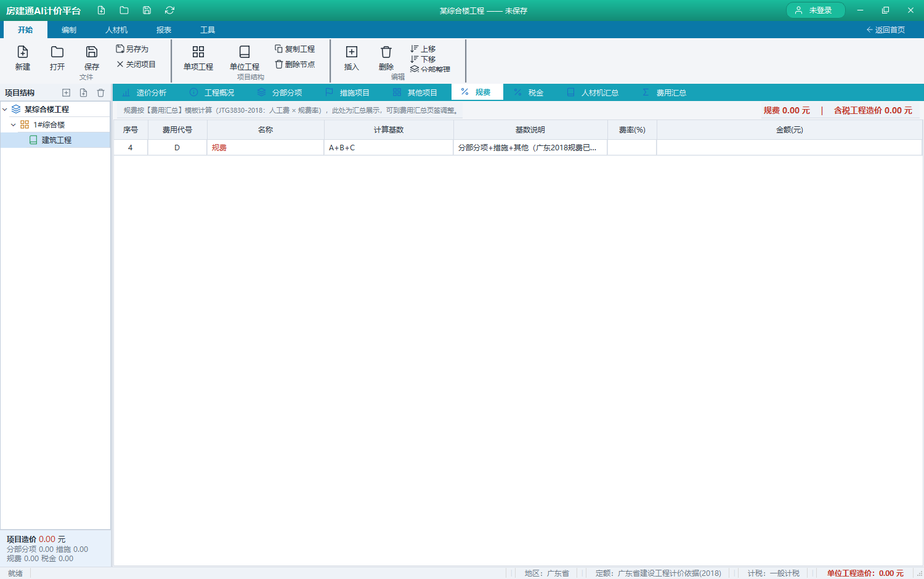Collapse the 某综合楼工程 tree node

point(5,109)
